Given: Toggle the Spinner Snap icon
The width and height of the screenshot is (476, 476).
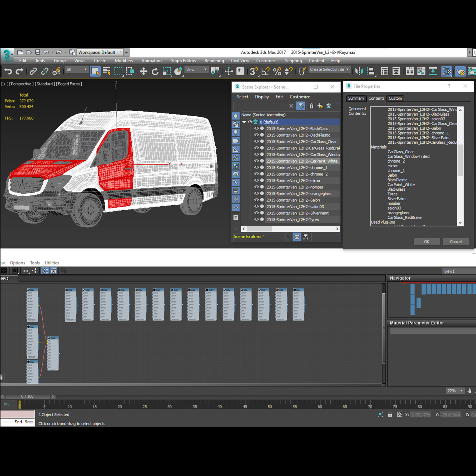Looking at the screenshot, I should click(288, 71).
